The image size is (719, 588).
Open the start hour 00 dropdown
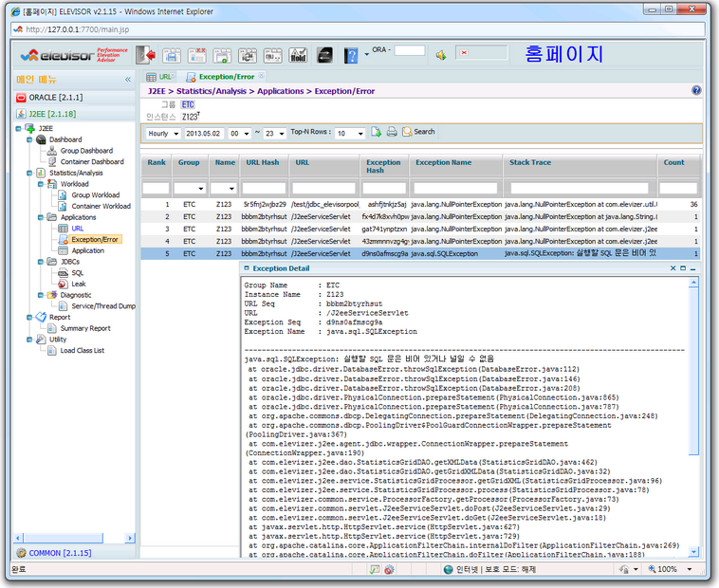tap(247, 134)
